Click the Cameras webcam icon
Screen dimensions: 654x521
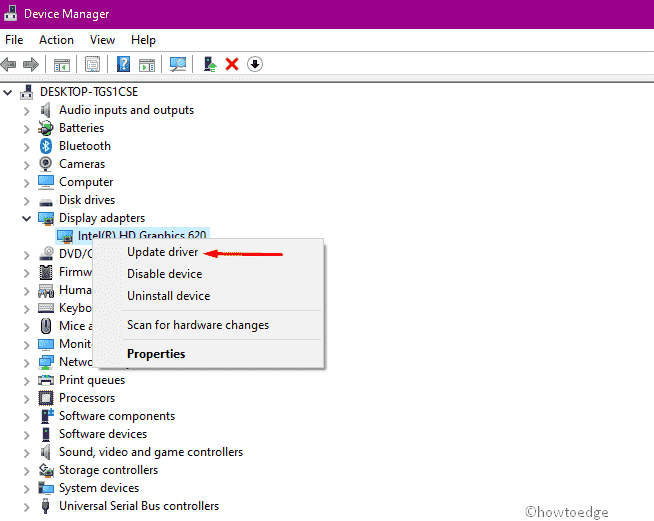pos(45,164)
